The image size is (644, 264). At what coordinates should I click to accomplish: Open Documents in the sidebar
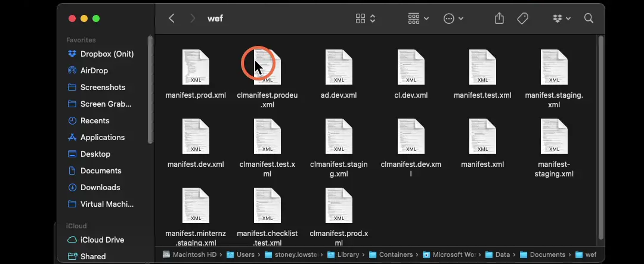(x=94, y=171)
